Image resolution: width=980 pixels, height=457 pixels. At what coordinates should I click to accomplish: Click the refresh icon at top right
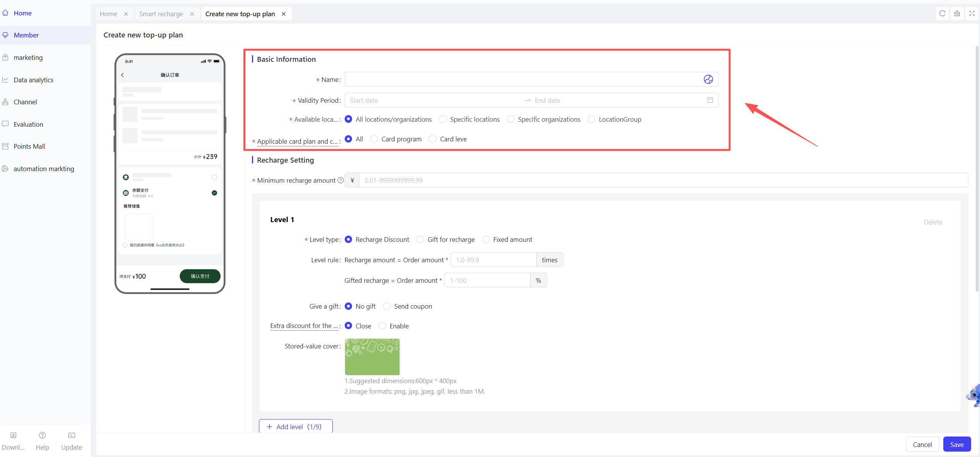(x=942, y=14)
